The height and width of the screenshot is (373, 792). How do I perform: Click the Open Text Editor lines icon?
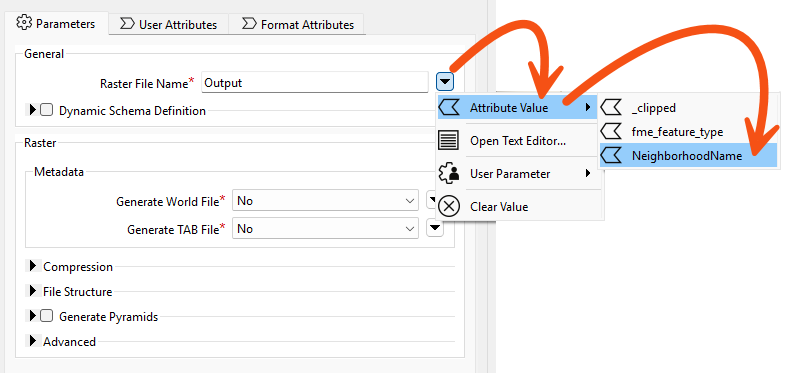pos(449,141)
